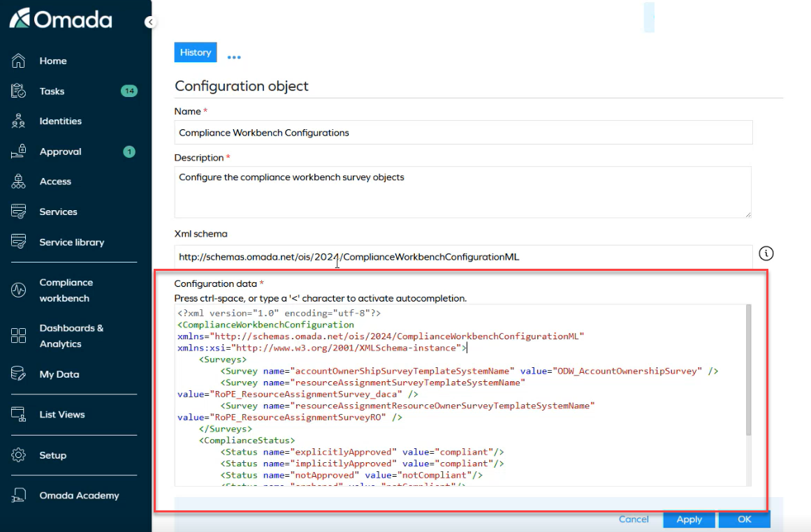This screenshot has height=532, width=811.
Task: Click into the Name input field
Action: coord(463,133)
